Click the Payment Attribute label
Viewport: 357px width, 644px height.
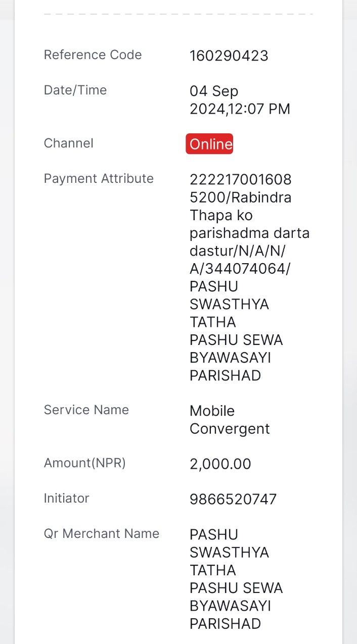(x=99, y=178)
